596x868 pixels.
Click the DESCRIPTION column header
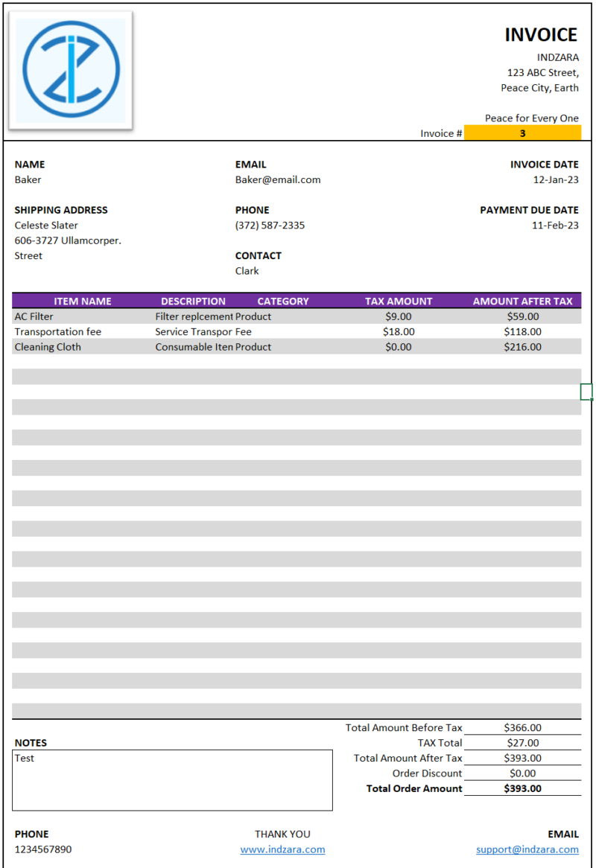(194, 301)
